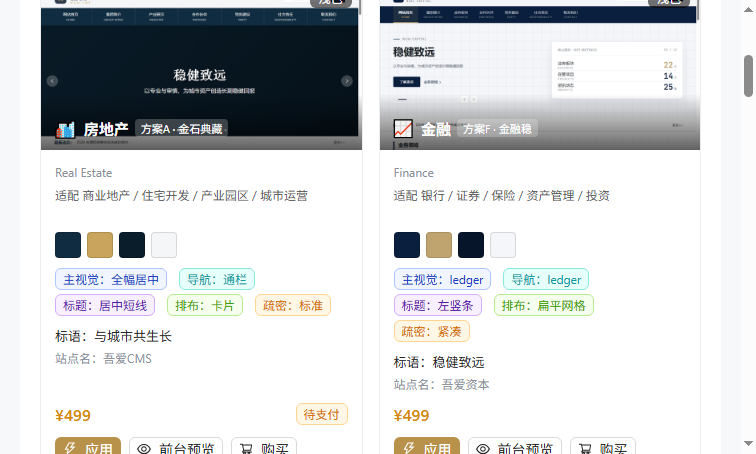Open the Real Estate template preview thumbnail
Image resolution: width=756 pixels, height=454 pixels.
(202, 75)
